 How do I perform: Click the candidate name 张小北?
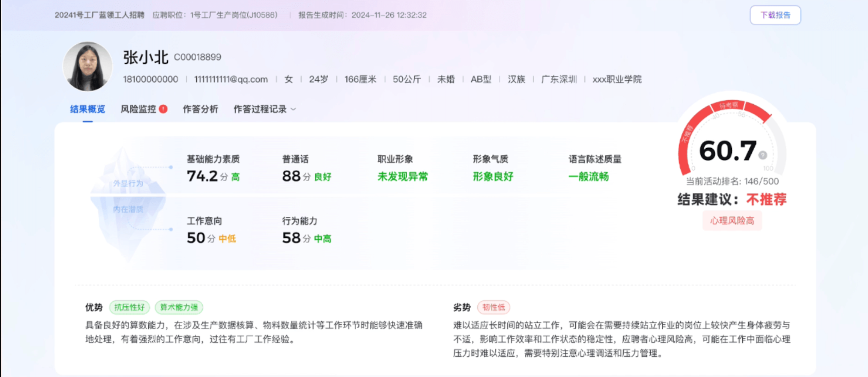point(146,57)
